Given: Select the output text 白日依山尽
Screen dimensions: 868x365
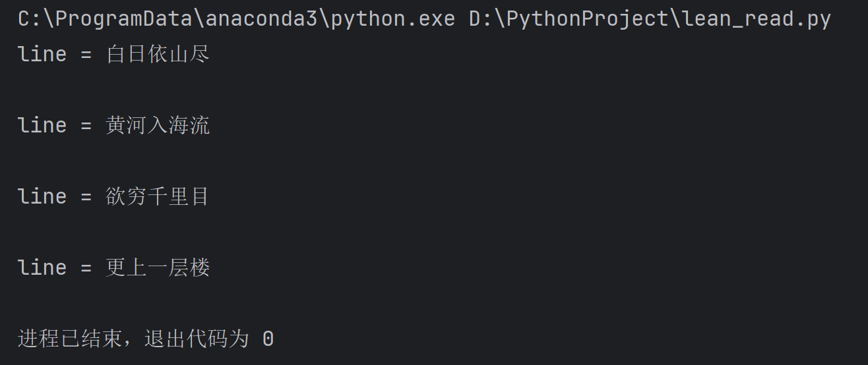Looking at the screenshot, I should coord(158,54).
